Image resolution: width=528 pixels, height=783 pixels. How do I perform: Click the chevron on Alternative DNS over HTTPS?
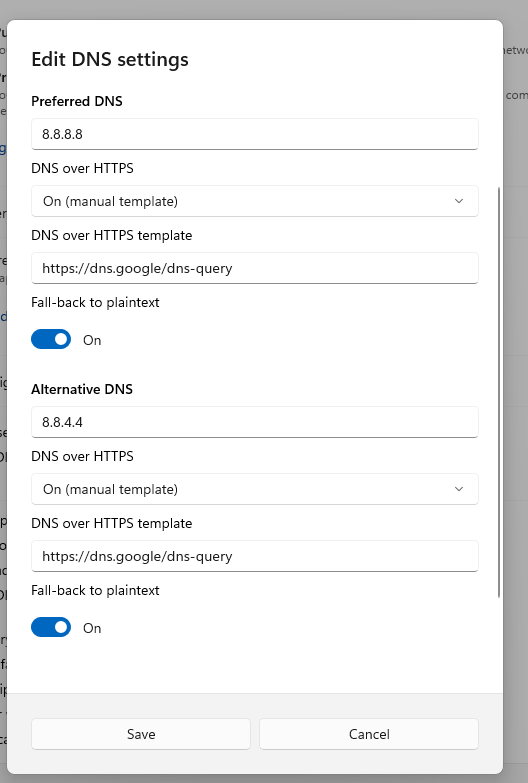point(459,489)
